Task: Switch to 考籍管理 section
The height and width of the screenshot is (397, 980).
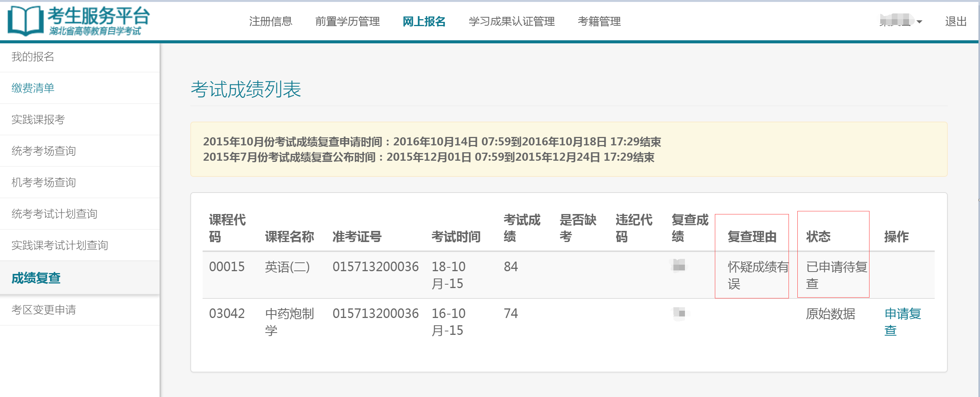Action: click(x=599, y=21)
